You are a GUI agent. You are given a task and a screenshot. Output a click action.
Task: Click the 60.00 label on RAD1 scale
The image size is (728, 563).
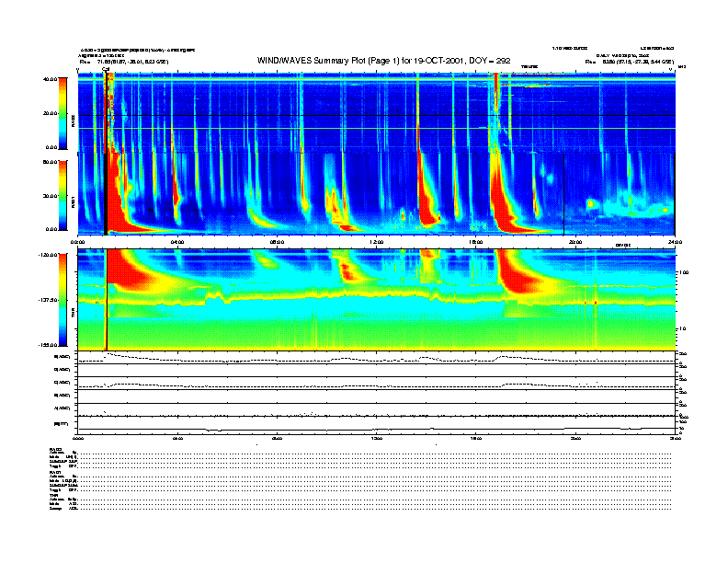pyautogui.click(x=50, y=162)
